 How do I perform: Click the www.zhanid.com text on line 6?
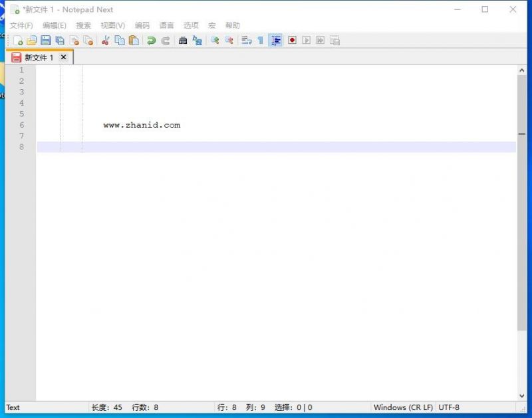click(x=142, y=125)
